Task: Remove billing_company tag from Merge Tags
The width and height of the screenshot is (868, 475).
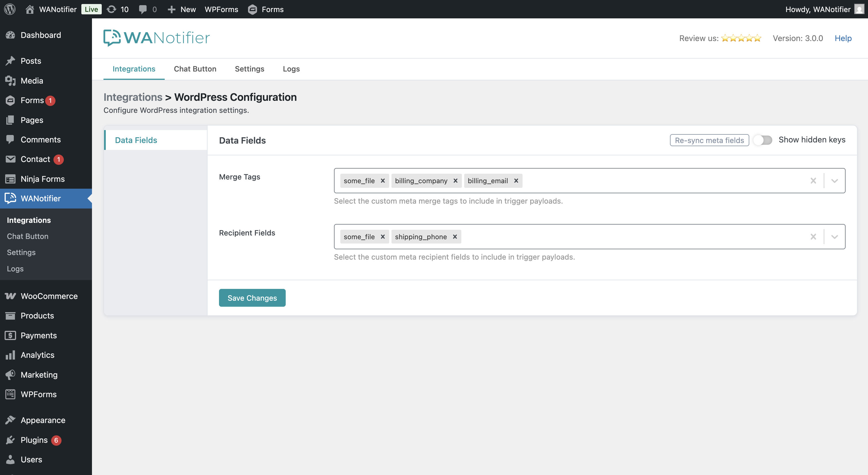Action: click(x=455, y=181)
